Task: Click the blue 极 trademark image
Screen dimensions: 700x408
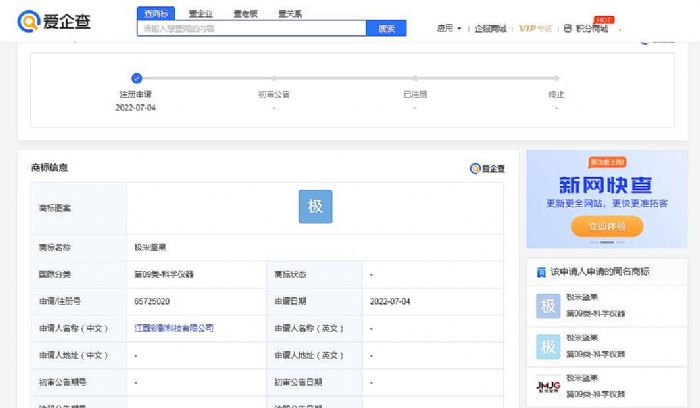Action: 315,207
